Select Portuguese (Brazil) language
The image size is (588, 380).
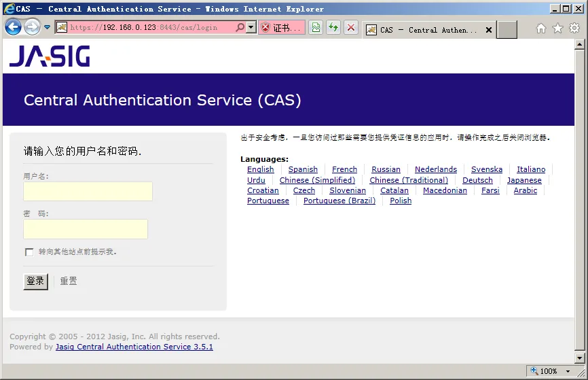pos(339,201)
